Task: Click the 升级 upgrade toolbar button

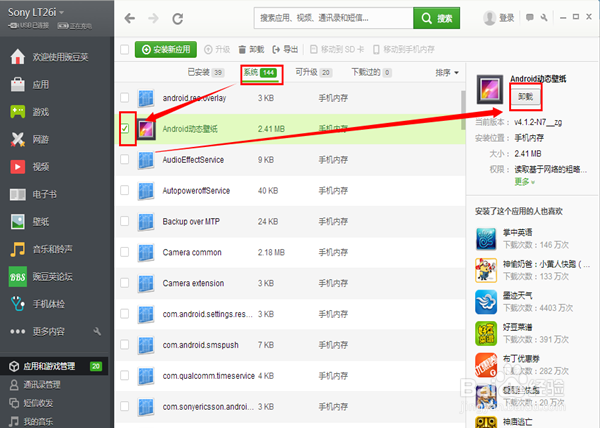Action: 217,49
